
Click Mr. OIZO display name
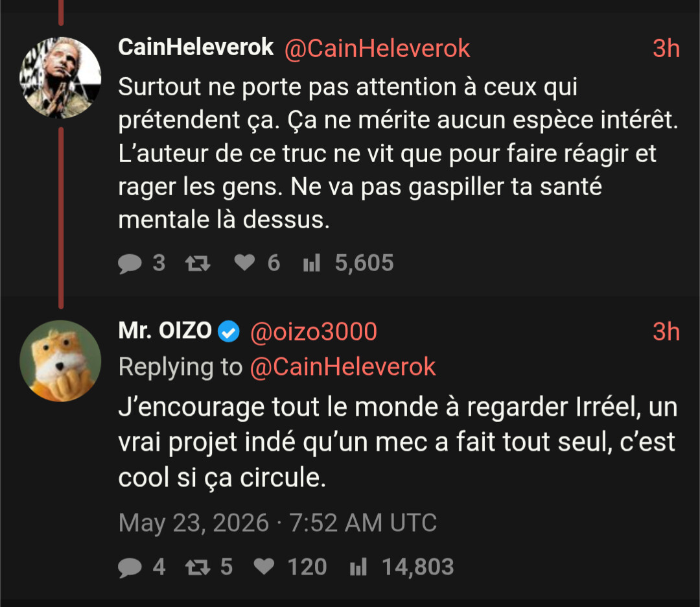165,331
